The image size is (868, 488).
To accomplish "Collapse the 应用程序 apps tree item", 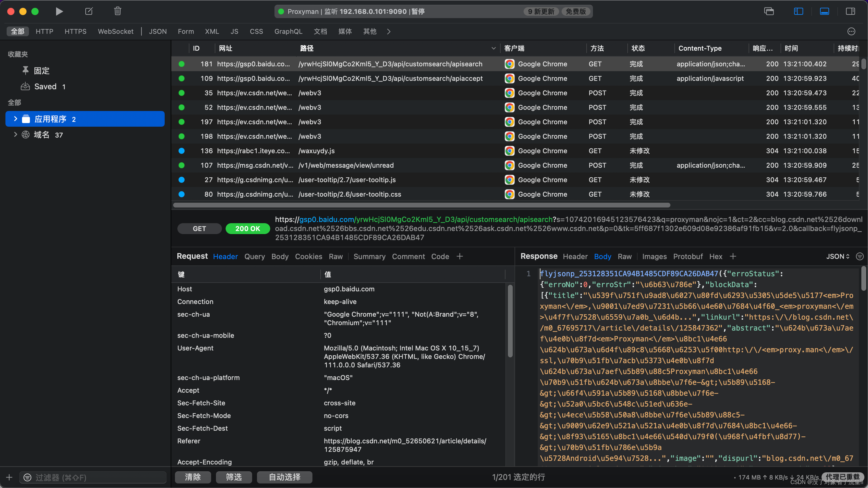I will coord(15,119).
